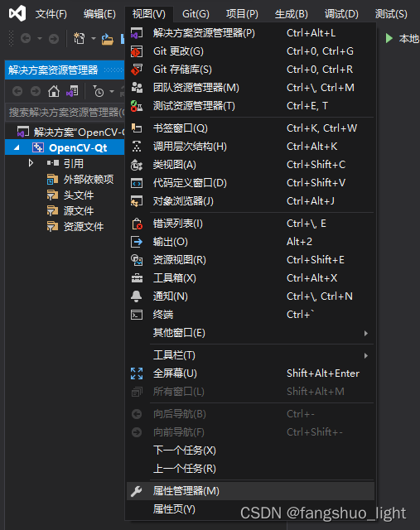Image resolution: width=420 pixels, height=530 pixels.
Task: Open the 测试(S) menu
Action: tap(391, 14)
